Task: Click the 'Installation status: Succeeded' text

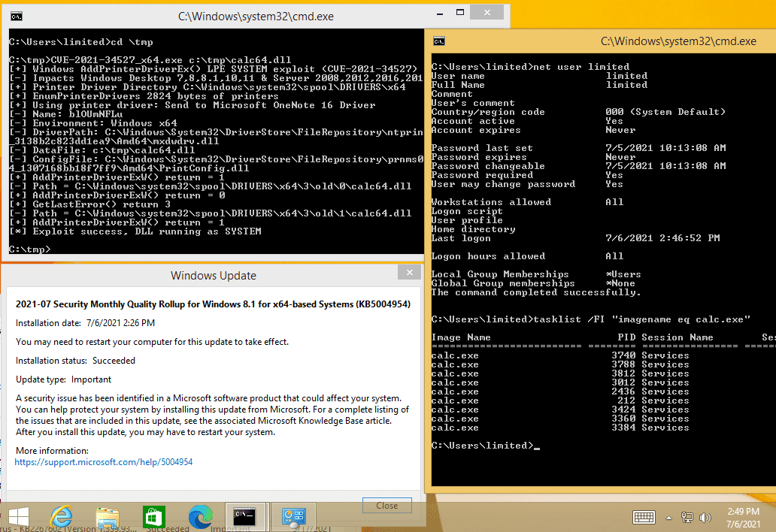Action: pyautogui.click(x=75, y=361)
